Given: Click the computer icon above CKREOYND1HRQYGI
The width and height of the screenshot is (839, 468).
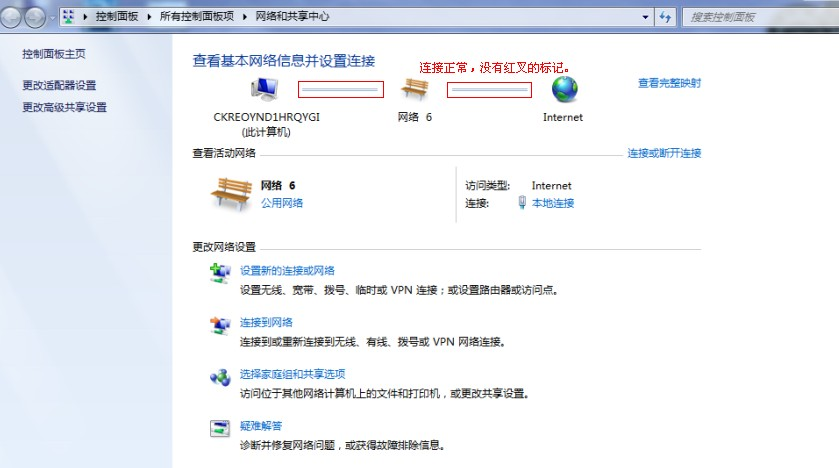Looking at the screenshot, I should (x=265, y=89).
